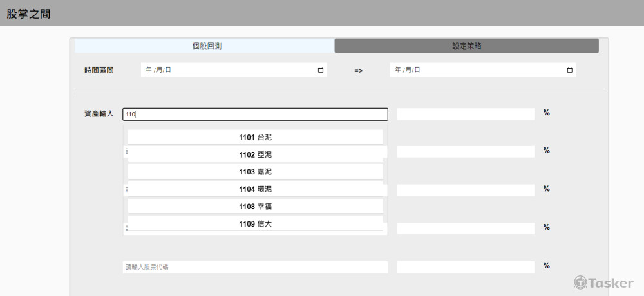Pick 1104 環泥 from the autocomplete list

[255, 189]
